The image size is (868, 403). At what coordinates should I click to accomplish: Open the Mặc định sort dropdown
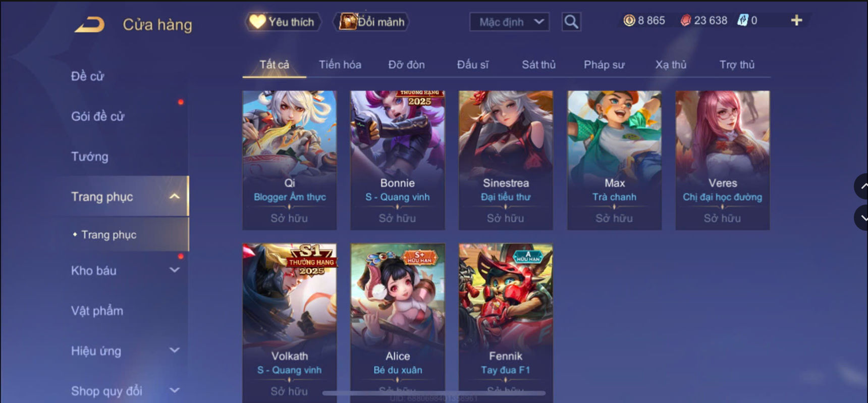509,22
